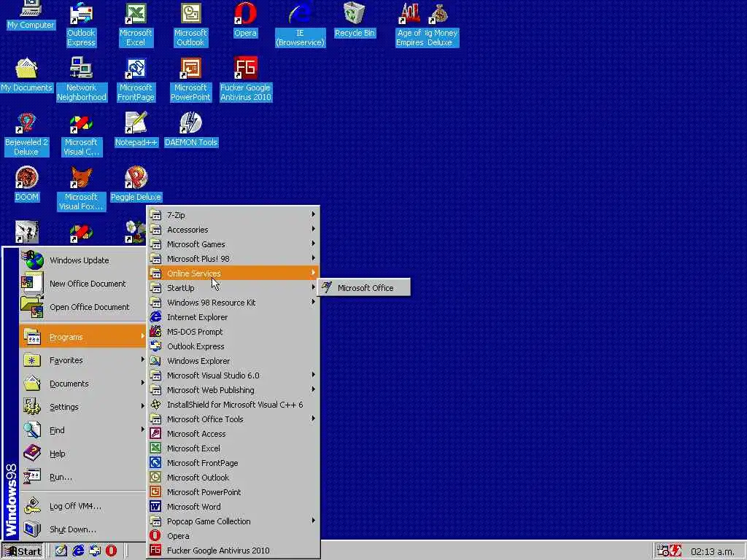747x560 pixels.
Task: Click the Network Neighborhood icon
Action: tap(82, 79)
